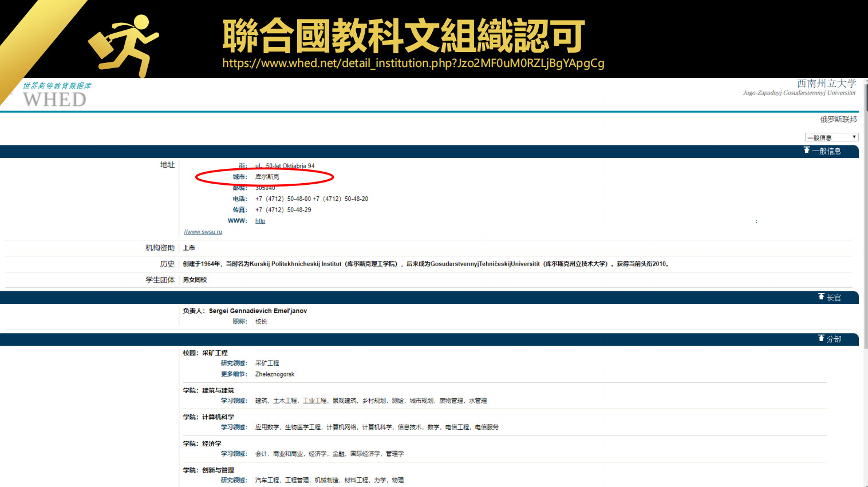Click the 俄罗斯联邦 country text

coord(838,119)
